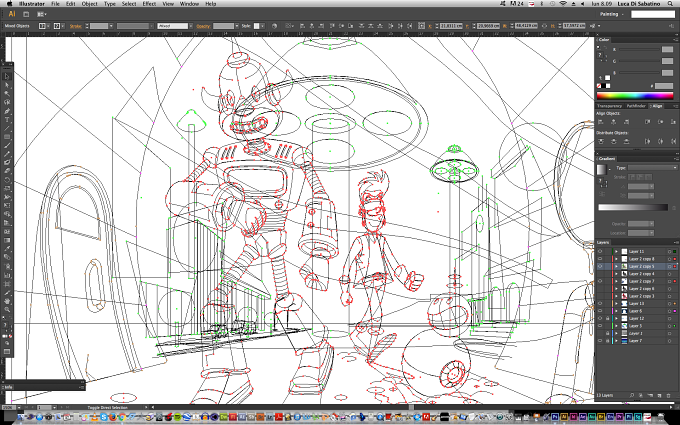
Task: Choose the Magic Wand tool
Action: pyautogui.click(x=7, y=94)
